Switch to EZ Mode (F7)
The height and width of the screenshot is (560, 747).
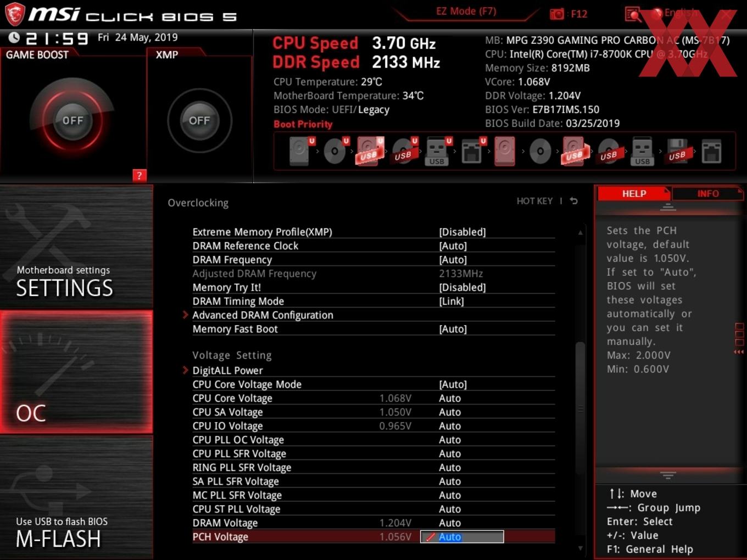466,12
